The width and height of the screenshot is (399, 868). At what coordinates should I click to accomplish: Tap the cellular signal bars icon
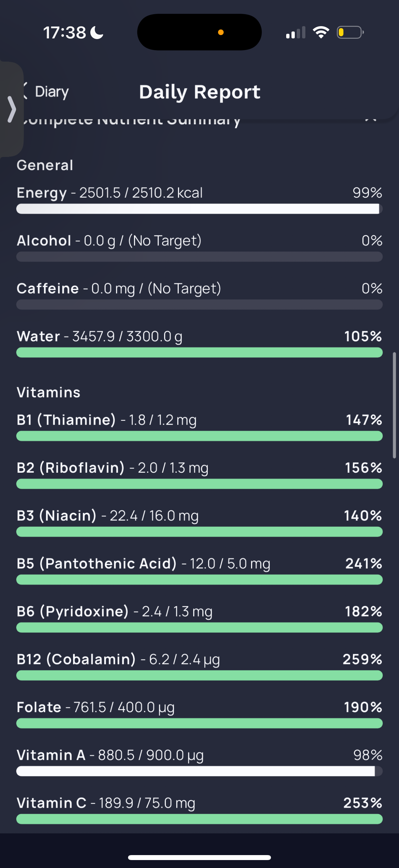[x=296, y=32]
